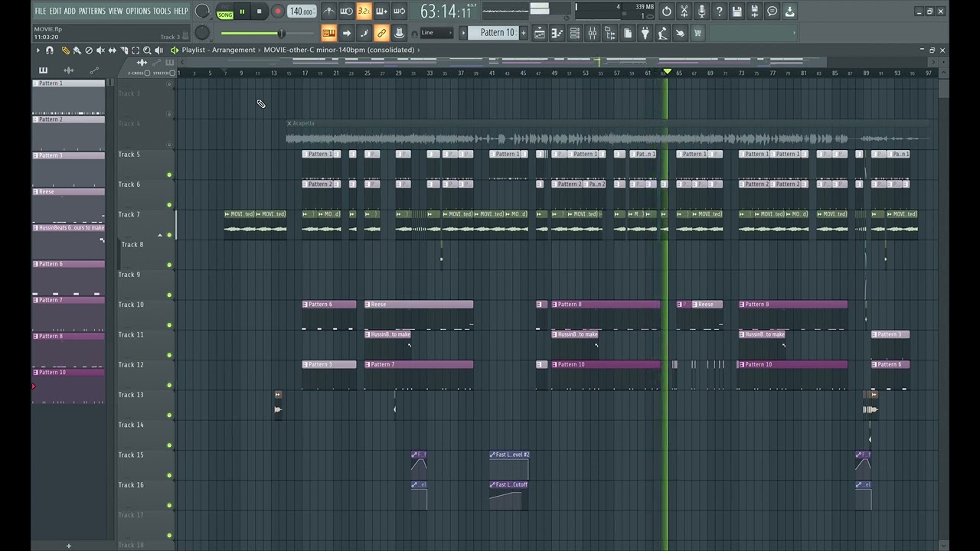Open the content library cart icon
Image resolution: width=980 pixels, height=551 pixels.
pyautogui.click(x=697, y=33)
